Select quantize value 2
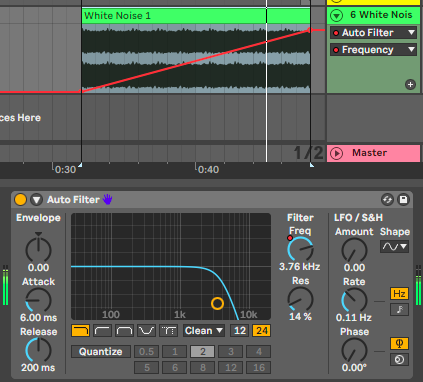 point(203,352)
